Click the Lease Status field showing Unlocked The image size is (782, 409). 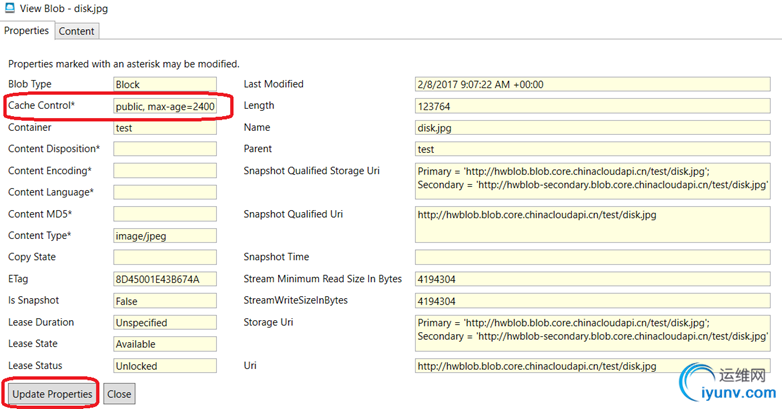coord(164,366)
